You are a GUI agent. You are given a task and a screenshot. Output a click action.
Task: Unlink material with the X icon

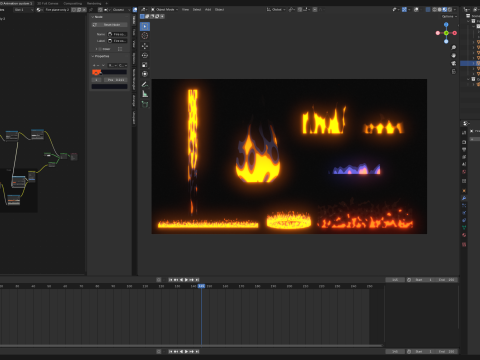coord(84,10)
